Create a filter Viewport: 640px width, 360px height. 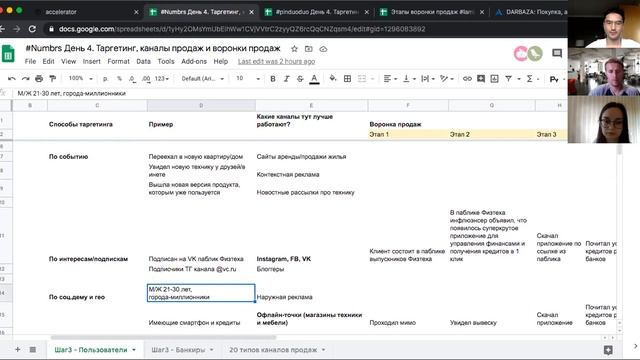pos(508,78)
